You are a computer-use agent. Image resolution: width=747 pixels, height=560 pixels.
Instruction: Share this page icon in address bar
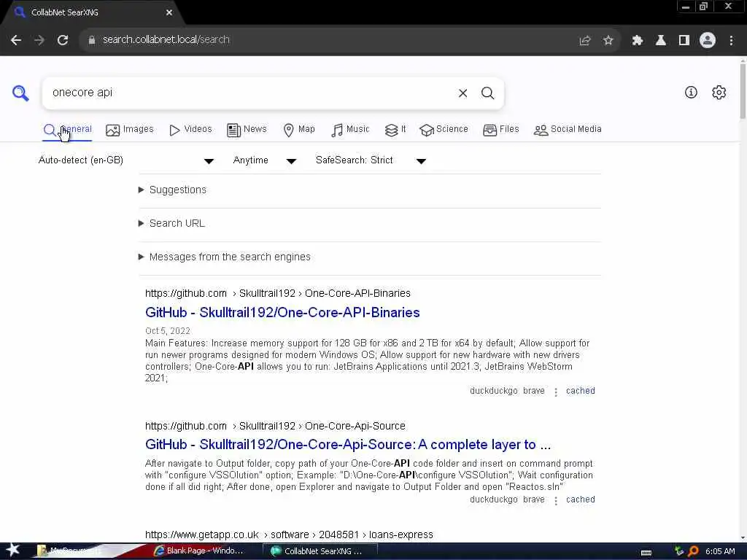[x=584, y=41]
